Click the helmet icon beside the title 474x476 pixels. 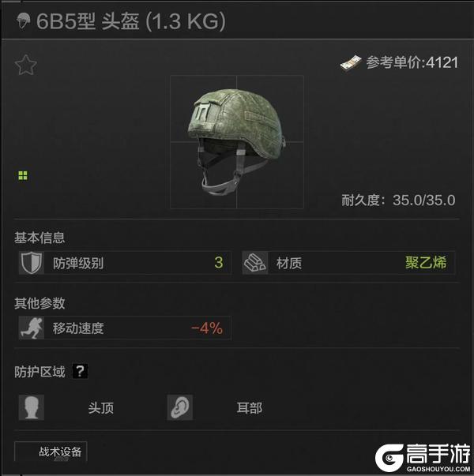[x=23, y=21]
